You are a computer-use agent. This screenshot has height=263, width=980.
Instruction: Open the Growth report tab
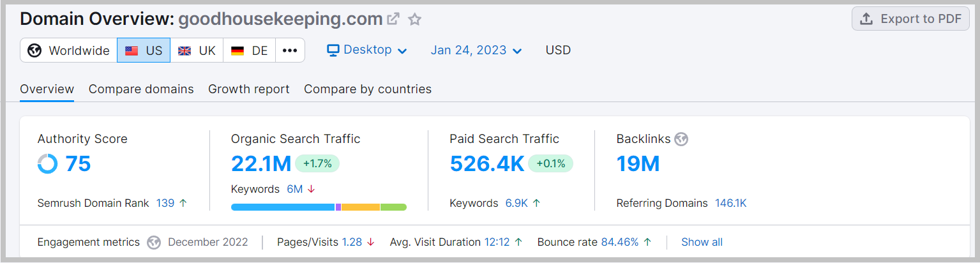249,89
